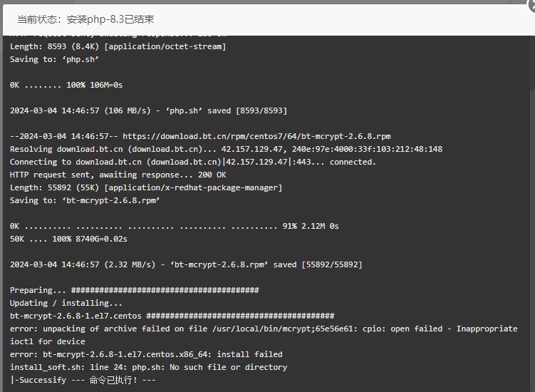Click the 'Length: 8593 (8.4K)' line
The width and height of the screenshot is (535, 392).
[118, 46]
